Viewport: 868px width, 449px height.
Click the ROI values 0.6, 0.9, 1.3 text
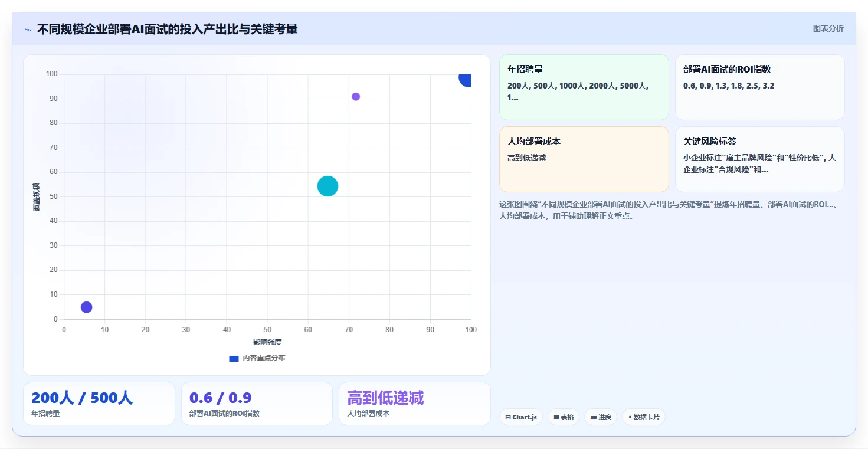[x=729, y=86]
